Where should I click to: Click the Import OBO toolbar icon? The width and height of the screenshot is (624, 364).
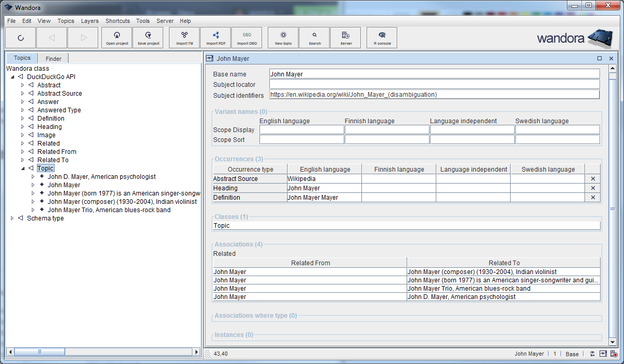click(x=246, y=37)
